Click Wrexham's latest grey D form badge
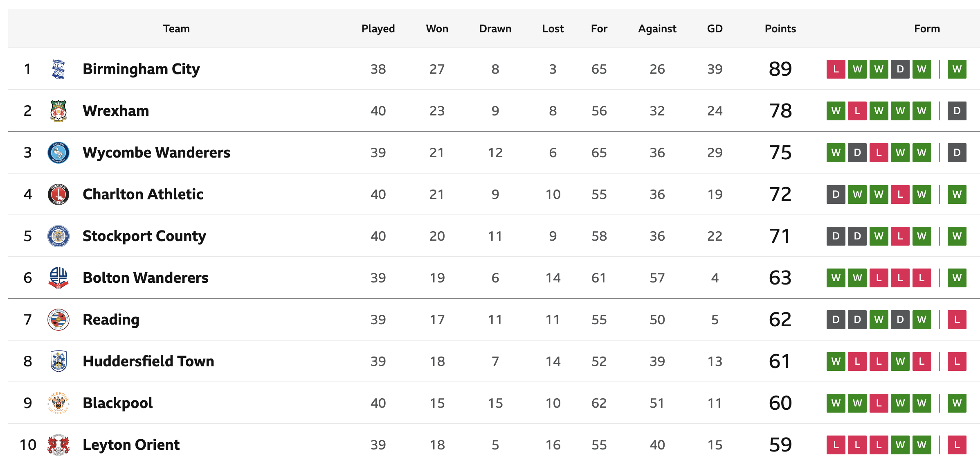Viewport: 980px width, 465px height. [x=957, y=111]
